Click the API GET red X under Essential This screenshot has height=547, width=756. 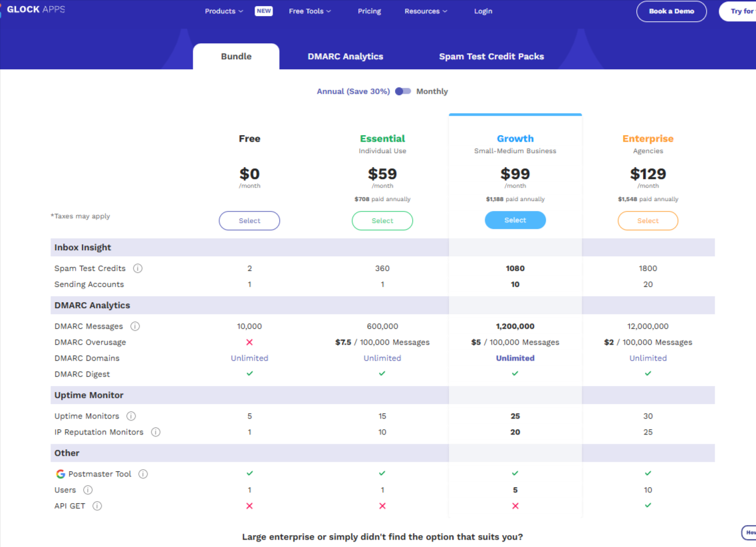(x=382, y=506)
